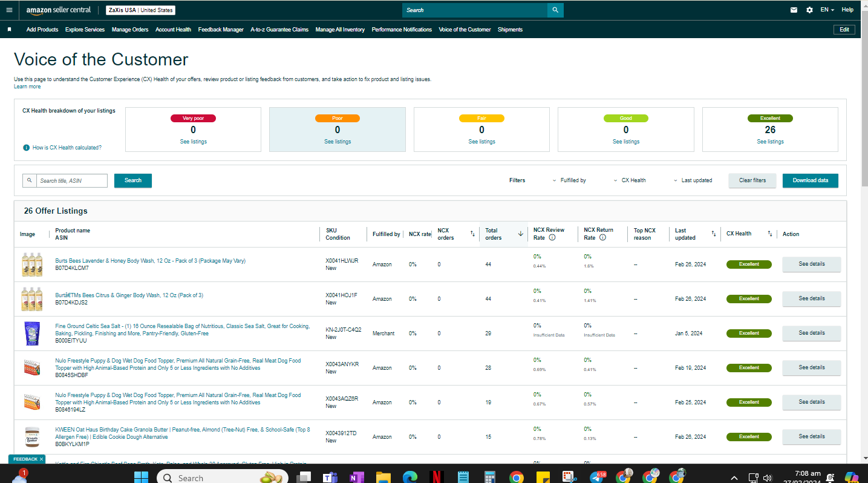The height and width of the screenshot is (483, 868).
Task: Click the Amazon Seller Central logo
Action: point(59,10)
